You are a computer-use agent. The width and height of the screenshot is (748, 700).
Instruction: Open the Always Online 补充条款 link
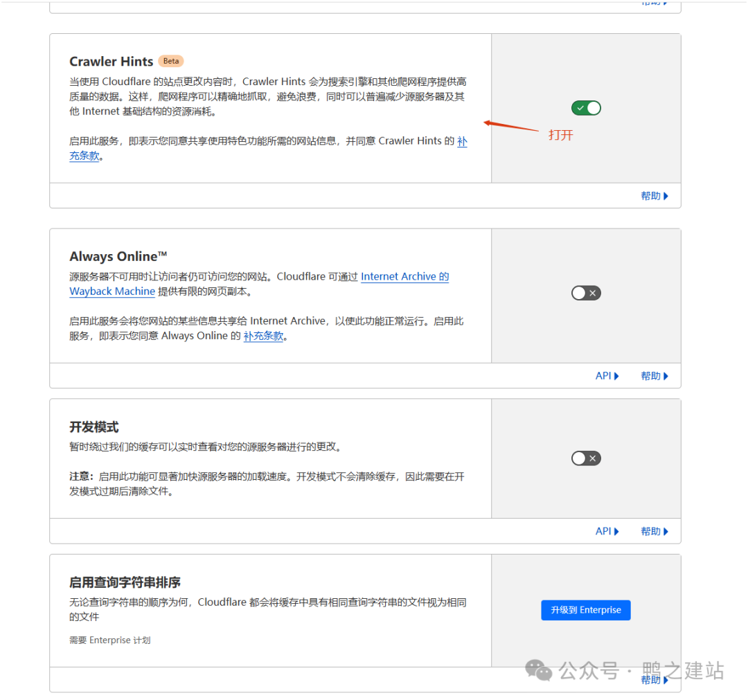(264, 336)
